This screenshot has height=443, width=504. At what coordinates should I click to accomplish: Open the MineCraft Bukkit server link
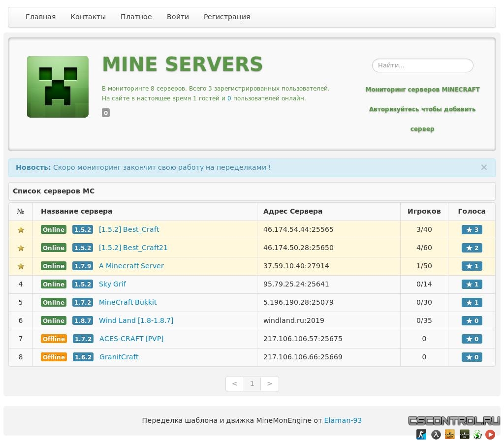pos(127,302)
